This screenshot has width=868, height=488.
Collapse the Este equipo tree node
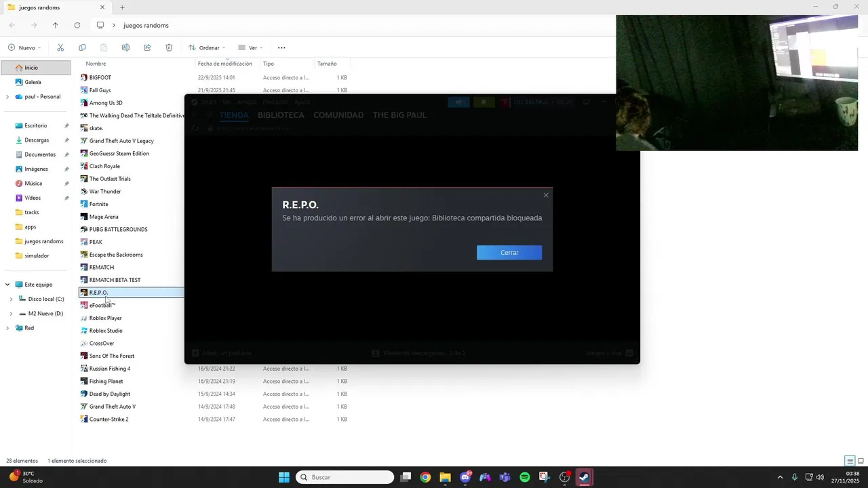click(x=7, y=285)
